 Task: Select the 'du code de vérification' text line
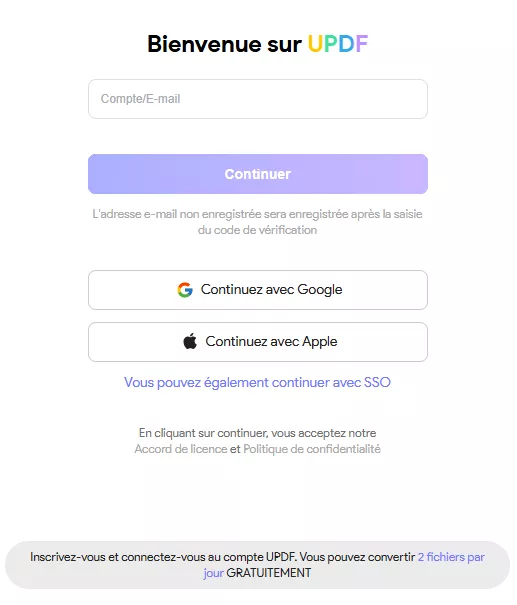[x=257, y=230]
